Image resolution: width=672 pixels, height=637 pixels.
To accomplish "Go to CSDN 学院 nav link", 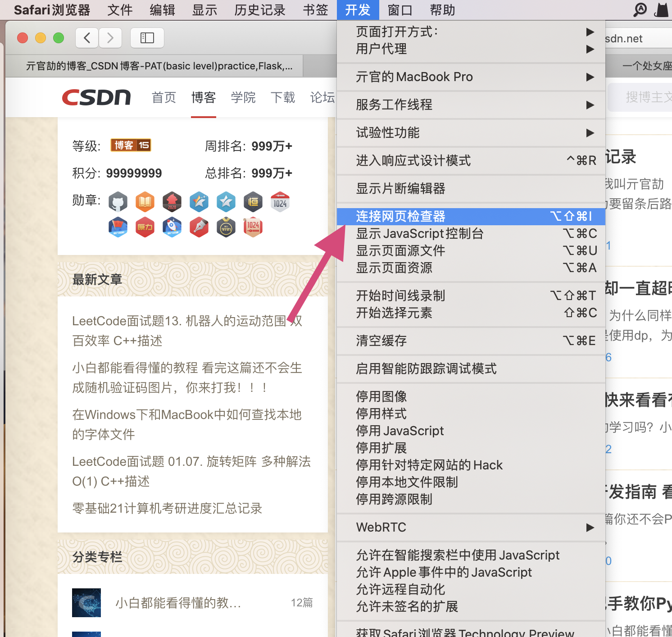I will 243,97.
